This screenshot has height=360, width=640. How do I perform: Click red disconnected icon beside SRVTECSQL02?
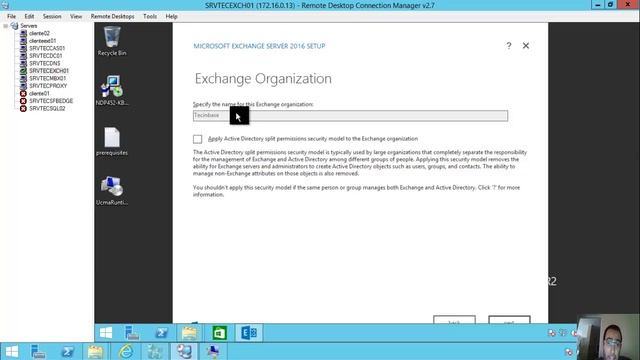point(23,109)
